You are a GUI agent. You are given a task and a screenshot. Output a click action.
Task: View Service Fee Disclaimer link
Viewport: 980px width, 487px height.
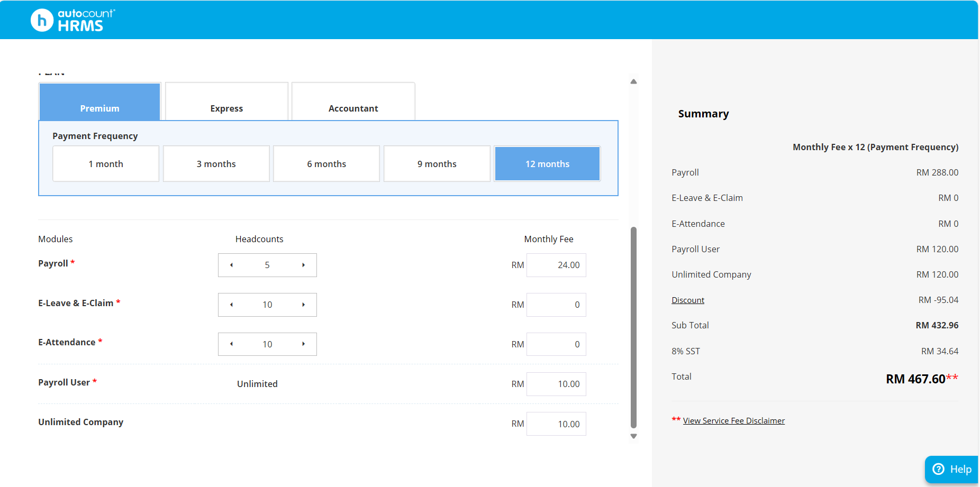[733, 421]
